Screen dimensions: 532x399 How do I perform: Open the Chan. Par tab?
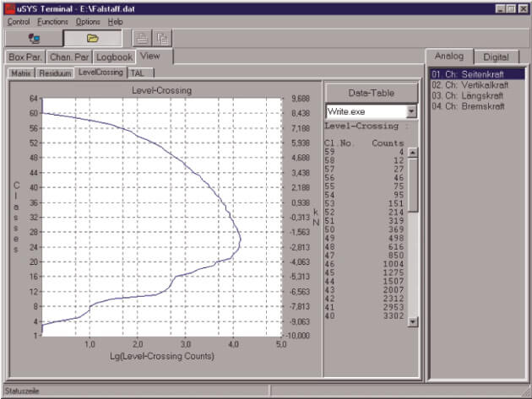(x=69, y=57)
